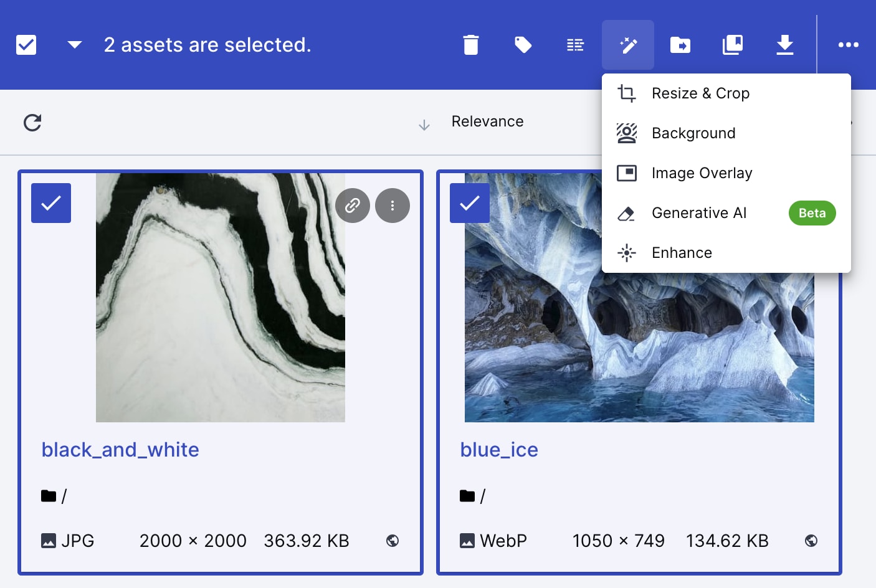Delete selected assets with trash icon

coord(471,45)
